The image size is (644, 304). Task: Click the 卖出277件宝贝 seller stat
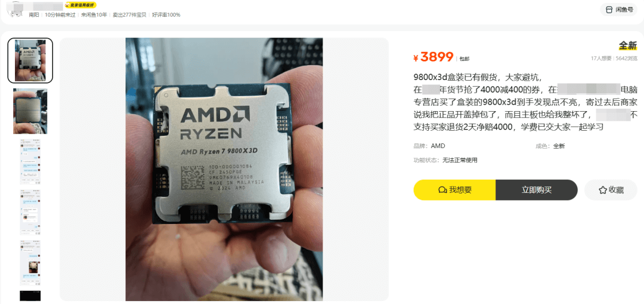click(x=130, y=15)
